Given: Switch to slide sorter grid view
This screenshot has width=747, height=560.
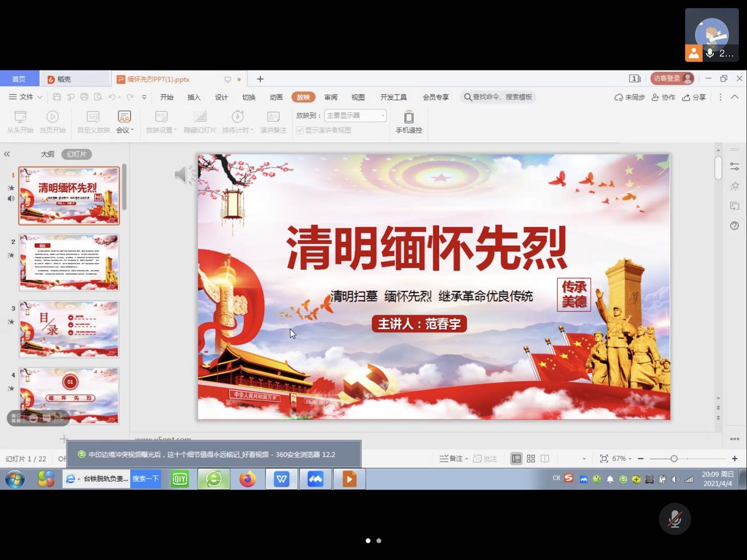Looking at the screenshot, I should click(x=531, y=458).
